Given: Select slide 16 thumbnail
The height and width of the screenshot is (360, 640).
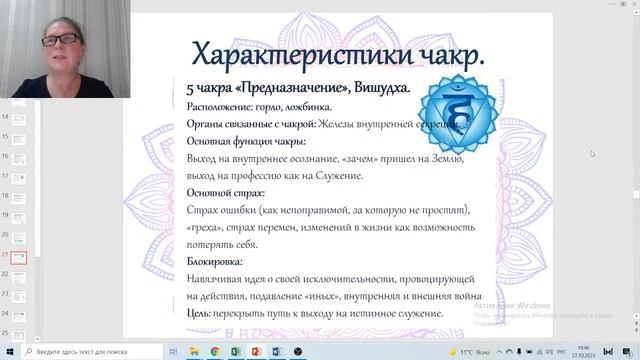Looking at the screenshot, I should pos(18,159).
